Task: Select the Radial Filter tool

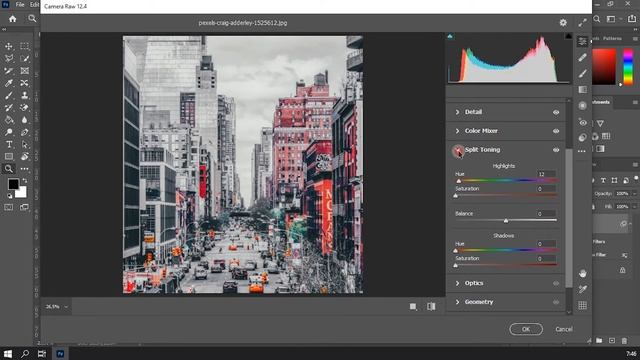Action: coord(582,105)
